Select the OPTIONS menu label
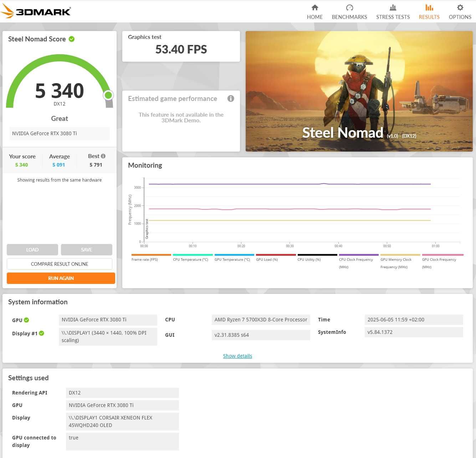The height and width of the screenshot is (458, 476). click(x=460, y=17)
